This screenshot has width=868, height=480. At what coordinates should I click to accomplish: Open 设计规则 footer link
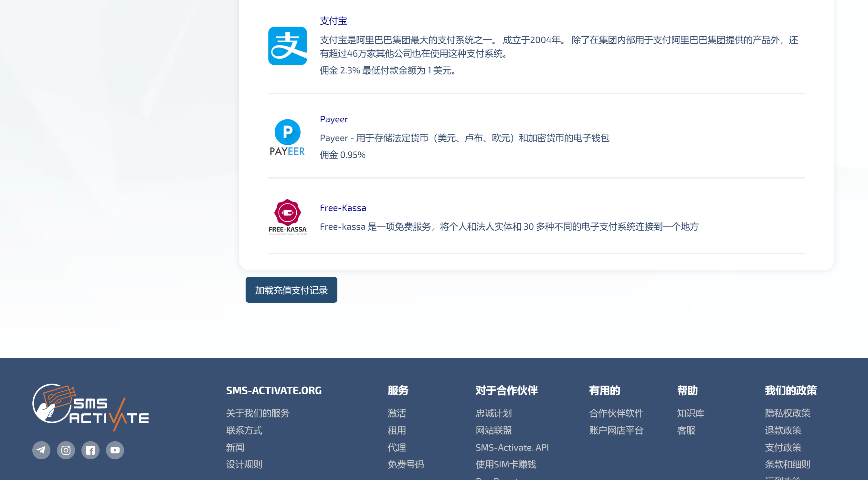(244, 464)
